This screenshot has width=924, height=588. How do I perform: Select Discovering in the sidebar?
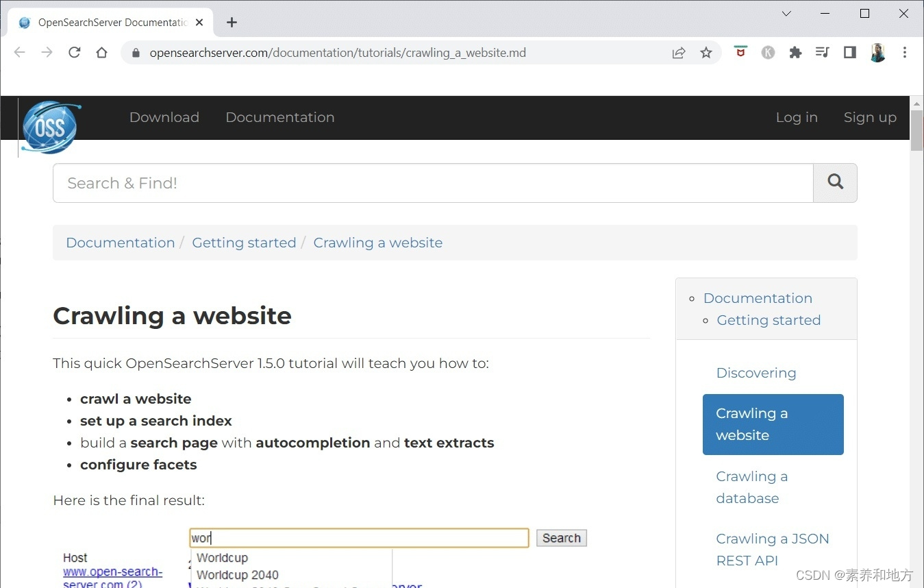(756, 373)
